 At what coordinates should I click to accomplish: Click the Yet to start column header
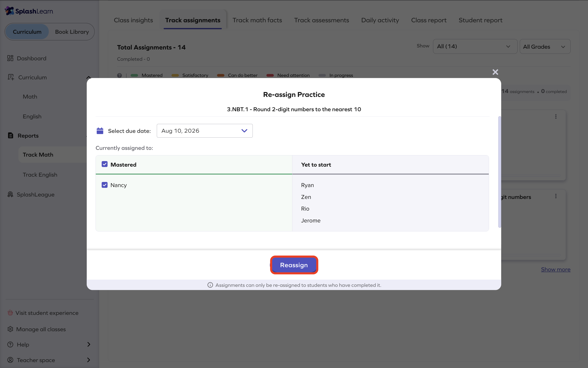[x=316, y=165]
